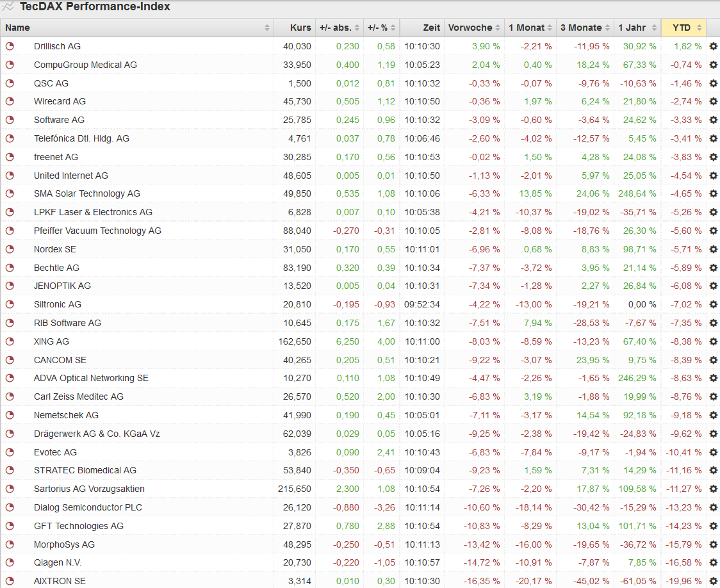This screenshot has height=588, width=720.
Task: Sort table by 3 Monate column
Action: coord(585,28)
